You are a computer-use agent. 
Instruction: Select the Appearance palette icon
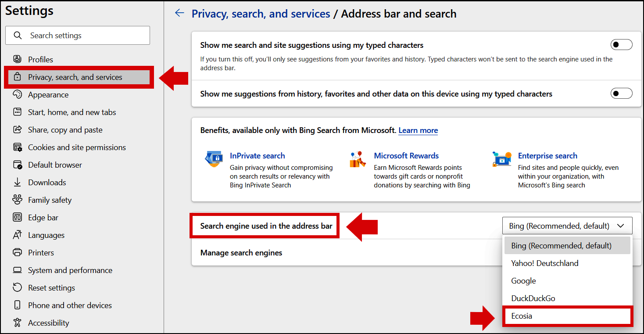[17, 94]
